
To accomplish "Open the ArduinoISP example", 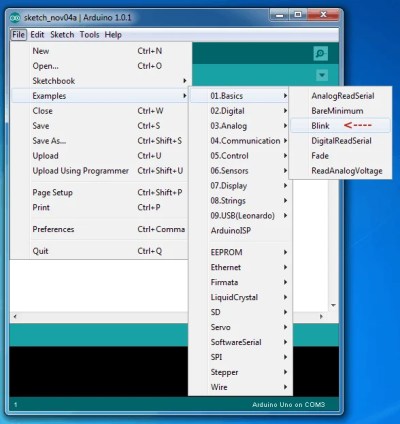I will point(241,231).
